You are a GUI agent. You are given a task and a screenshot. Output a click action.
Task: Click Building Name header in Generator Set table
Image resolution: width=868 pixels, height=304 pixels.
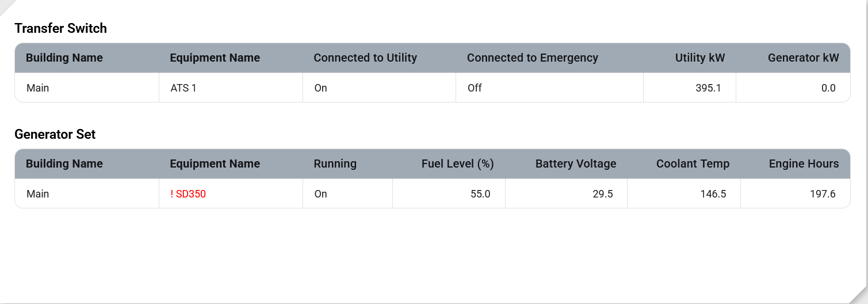tap(64, 164)
